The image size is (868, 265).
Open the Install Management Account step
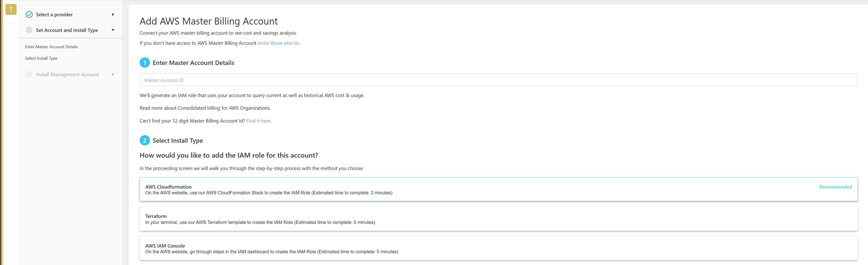pos(67,74)
